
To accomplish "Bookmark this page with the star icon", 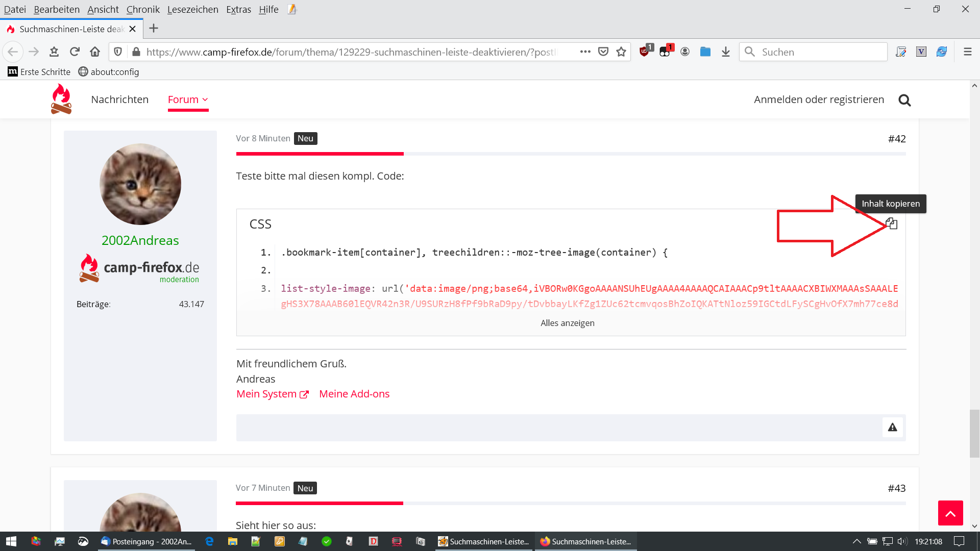I will tap(621, 52).
